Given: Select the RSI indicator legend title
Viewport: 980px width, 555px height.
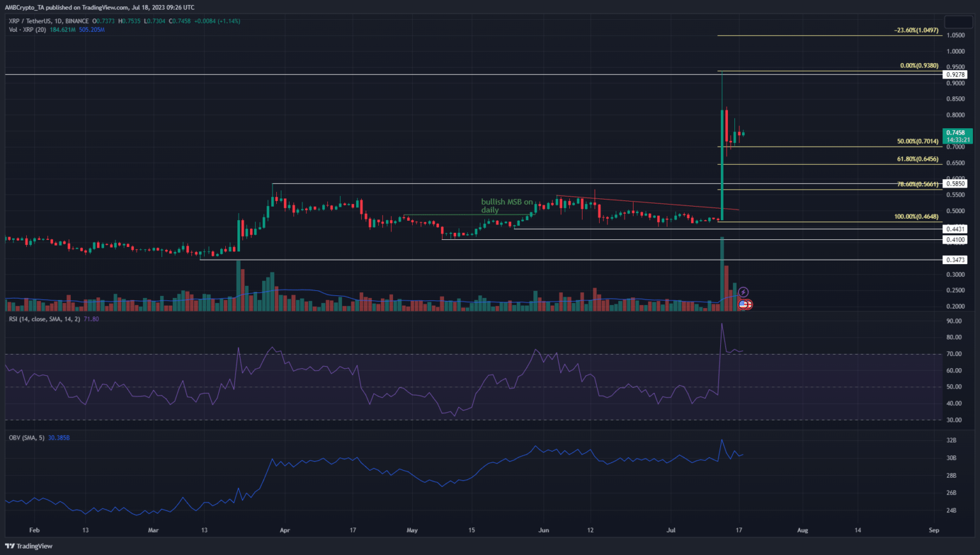Looking at the screenshot, I should (44, 319).
